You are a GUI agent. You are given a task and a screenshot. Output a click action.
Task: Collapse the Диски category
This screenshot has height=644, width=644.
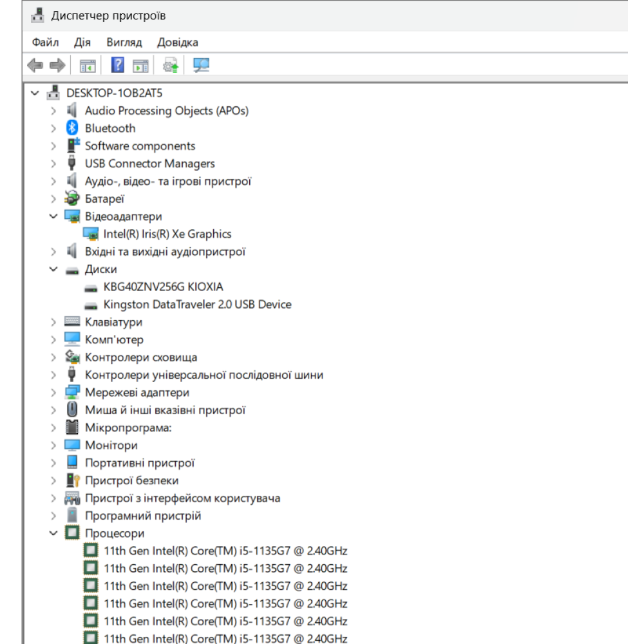(x=53, y=269)
